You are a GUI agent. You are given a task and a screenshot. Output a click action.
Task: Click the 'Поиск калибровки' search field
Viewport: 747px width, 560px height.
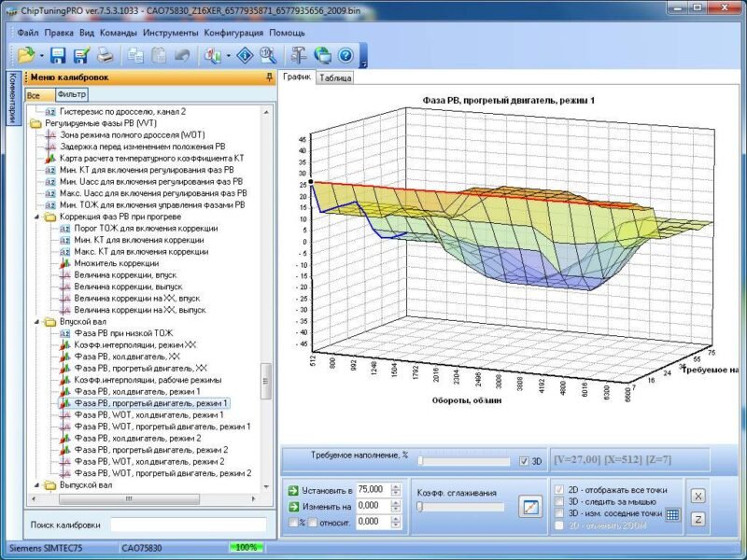click(187, 525)
